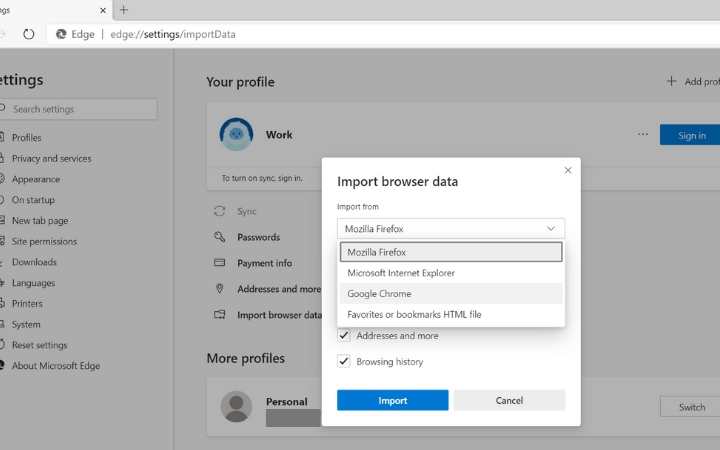Click the Work profile name

[x=279, y=135]
